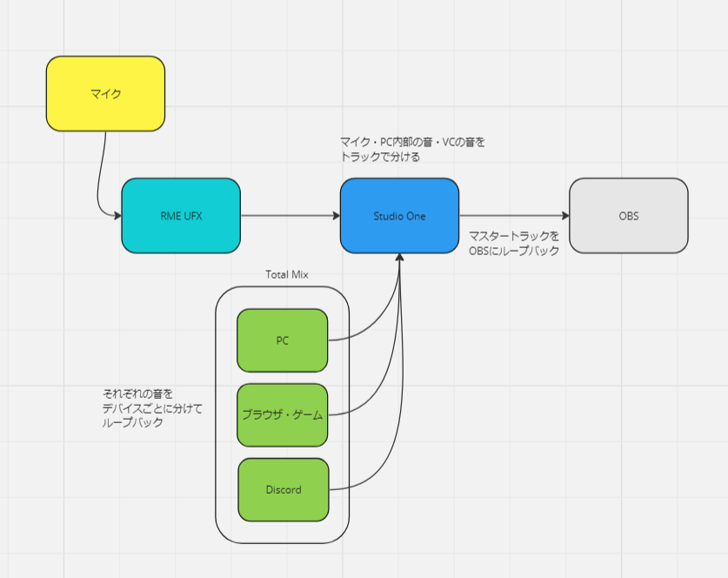Click the note マイク・PC内部の音・VCの音をトラックで分ける
728x578 pixels.
pyautogui.click(x=412, y=149)
